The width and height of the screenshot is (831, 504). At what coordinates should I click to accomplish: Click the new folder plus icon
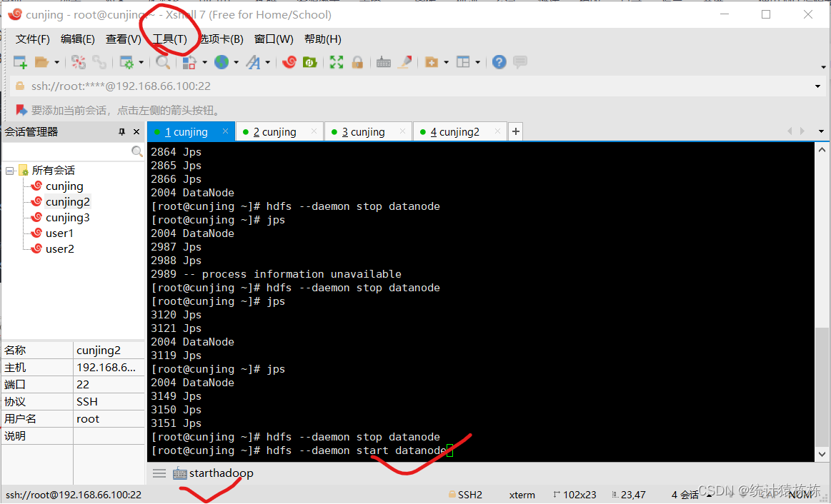tap(432, 62)
